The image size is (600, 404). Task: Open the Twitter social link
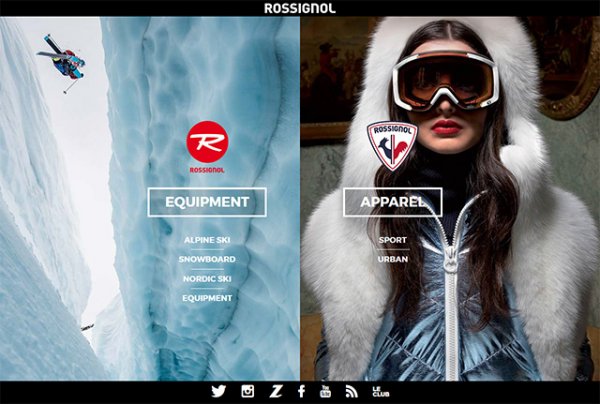click(x=218, y=392)
